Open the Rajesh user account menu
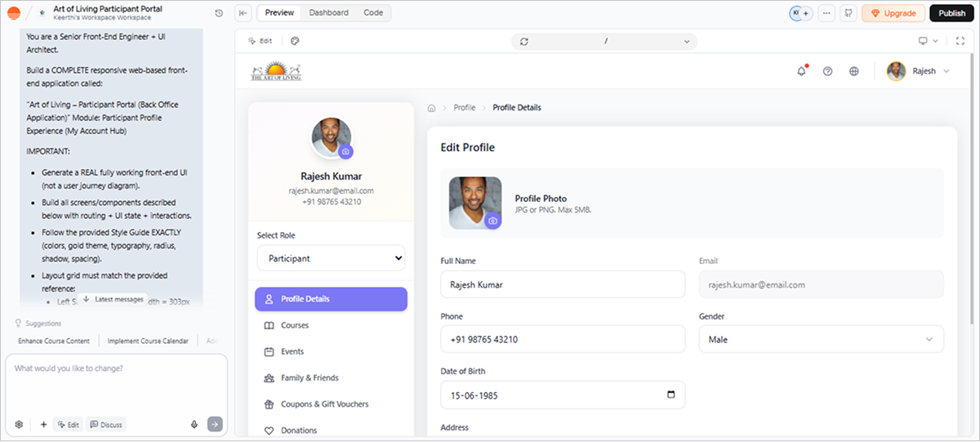 (x=918, y=71)
